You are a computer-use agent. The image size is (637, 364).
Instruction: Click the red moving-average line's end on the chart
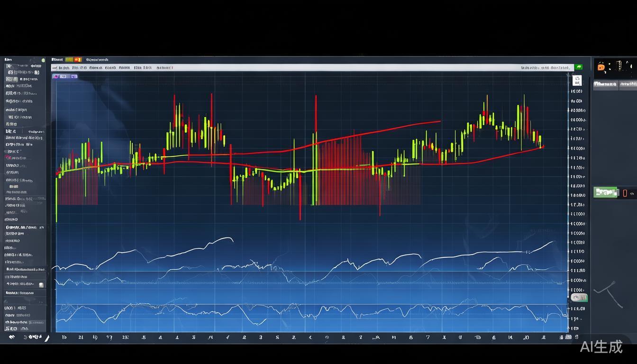pyautogui.click(x=542, y=147)
